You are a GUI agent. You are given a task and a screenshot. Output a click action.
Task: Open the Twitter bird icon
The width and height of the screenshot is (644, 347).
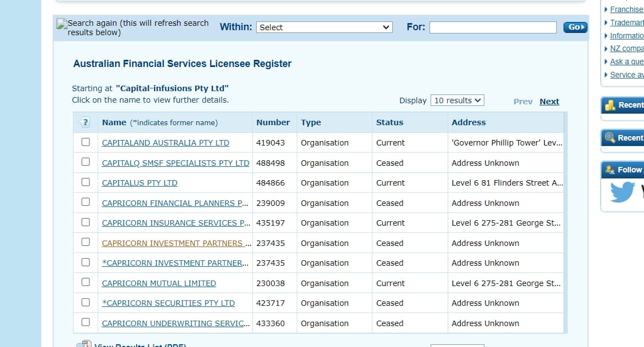(622, 192)
